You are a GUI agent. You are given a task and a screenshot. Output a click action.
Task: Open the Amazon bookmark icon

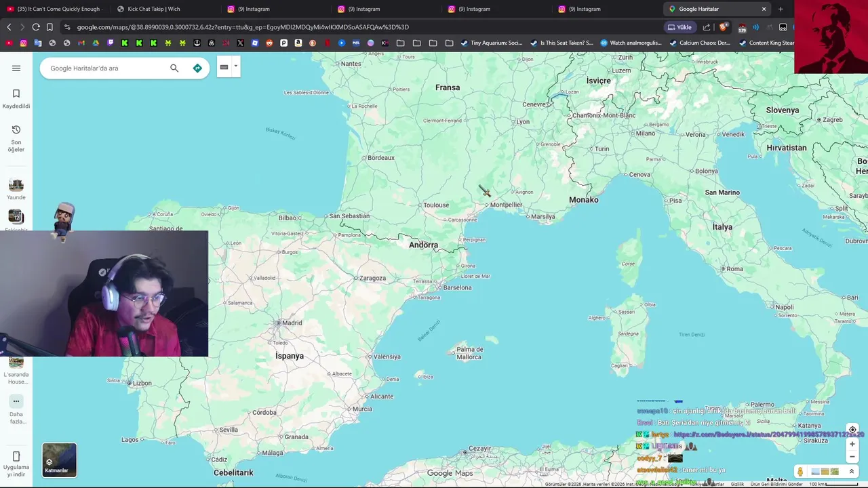click(298, 43)
